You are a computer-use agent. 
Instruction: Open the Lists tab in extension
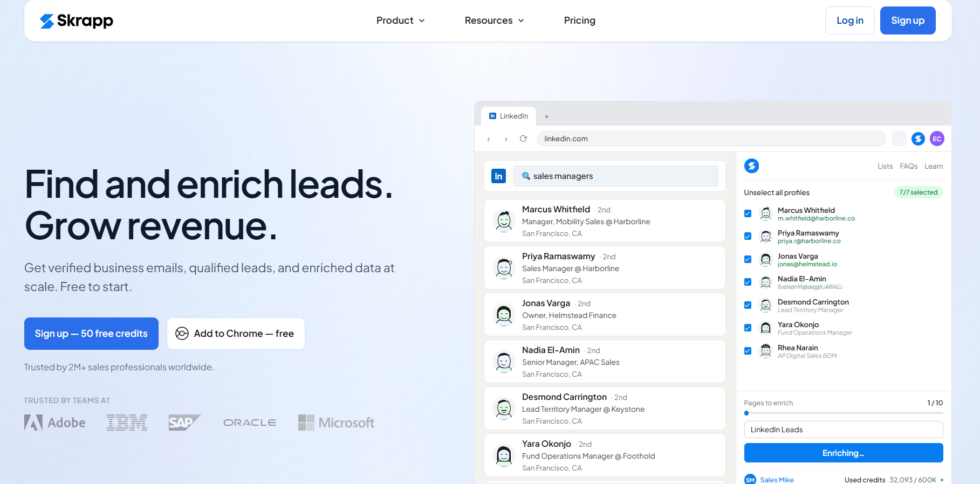[885, 166]
